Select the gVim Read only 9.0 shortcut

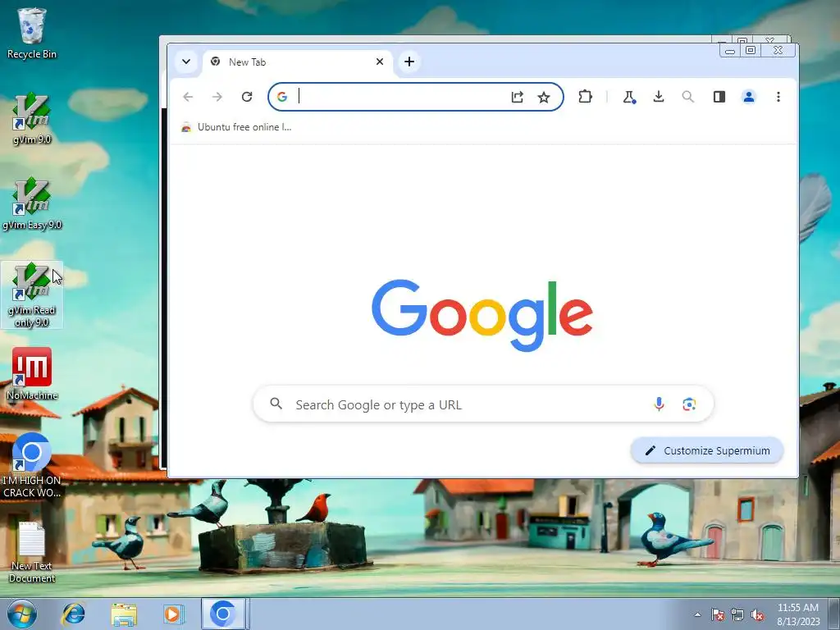(32, 294)
